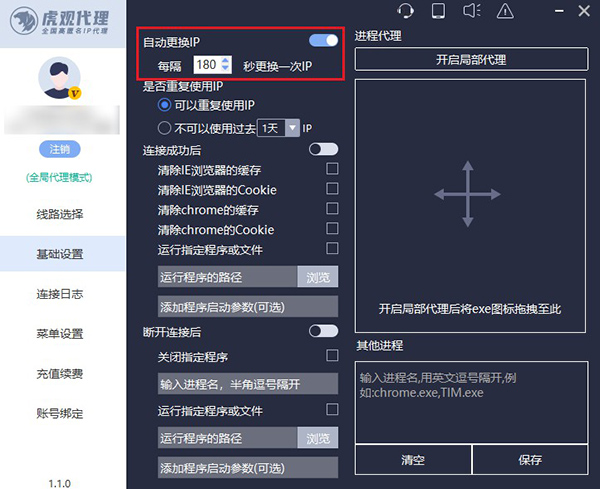The image size is (600, 489).
Task: Open customer service headset icon
Action: [405, 11]
